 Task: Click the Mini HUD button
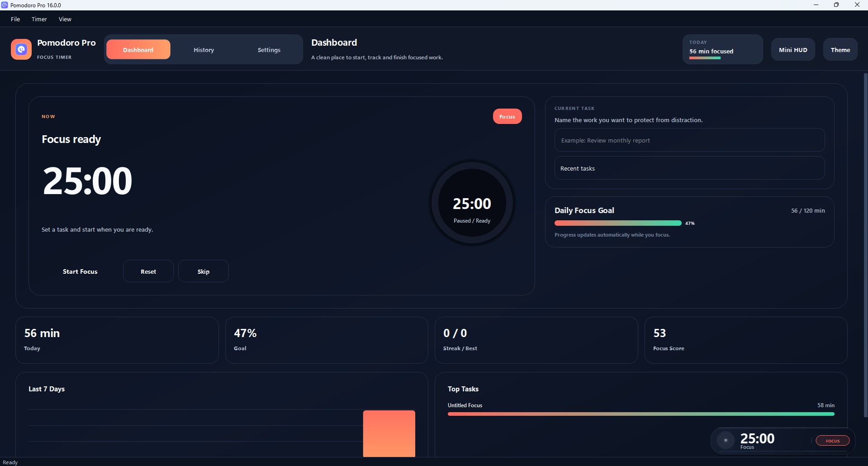(x=793, y=50)
